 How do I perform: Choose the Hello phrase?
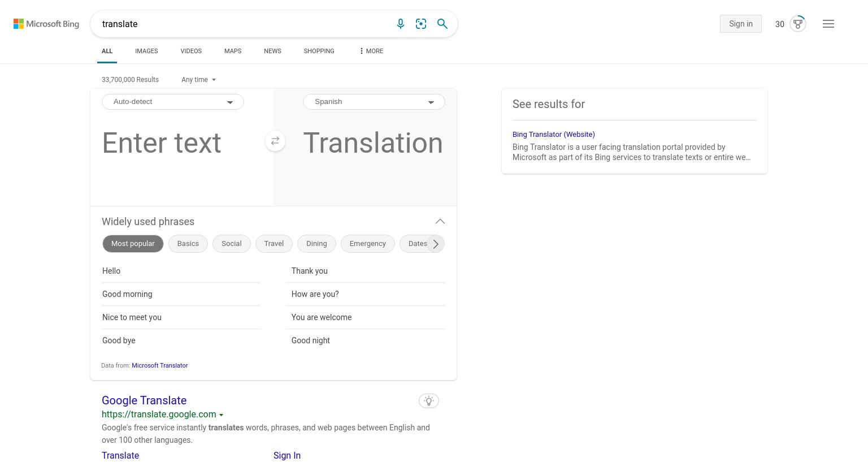click(x=181, y=271)
